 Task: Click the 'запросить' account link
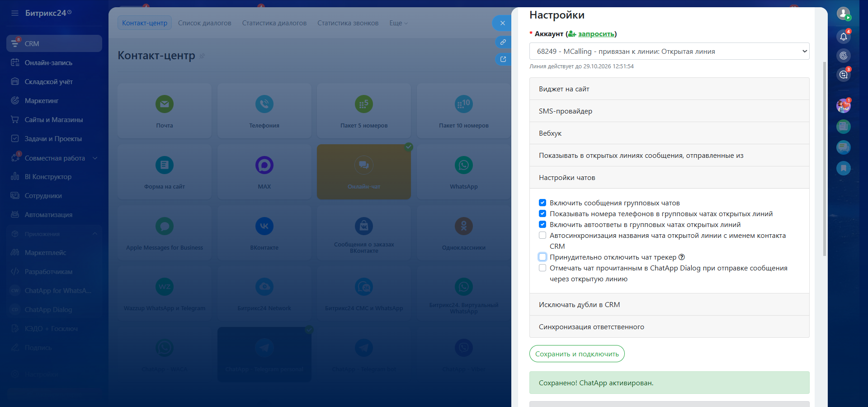click(596, 34)
